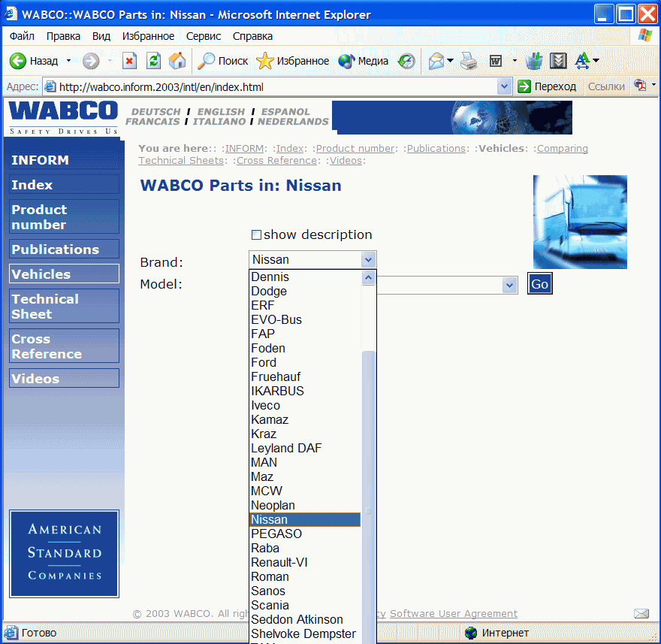Select EVO-Bus in the brand list
The image size is (661, 644).
coord(305,319)
